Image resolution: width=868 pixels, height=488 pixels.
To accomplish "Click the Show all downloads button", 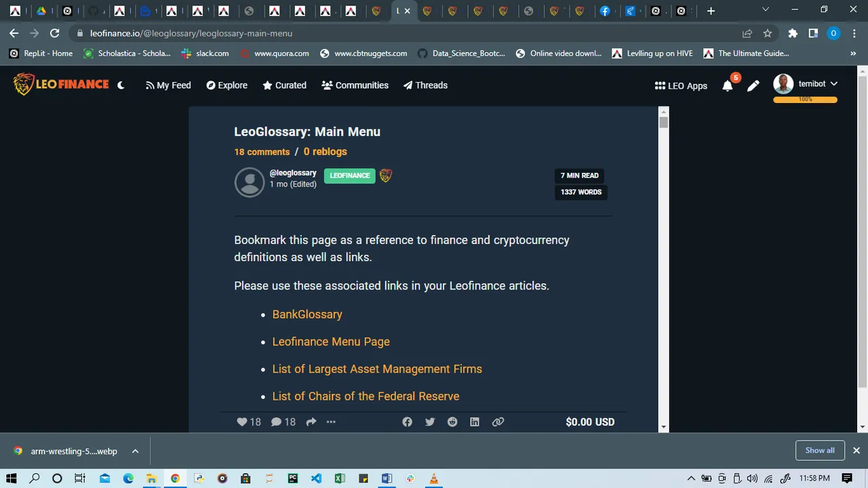I will [820, 451].
